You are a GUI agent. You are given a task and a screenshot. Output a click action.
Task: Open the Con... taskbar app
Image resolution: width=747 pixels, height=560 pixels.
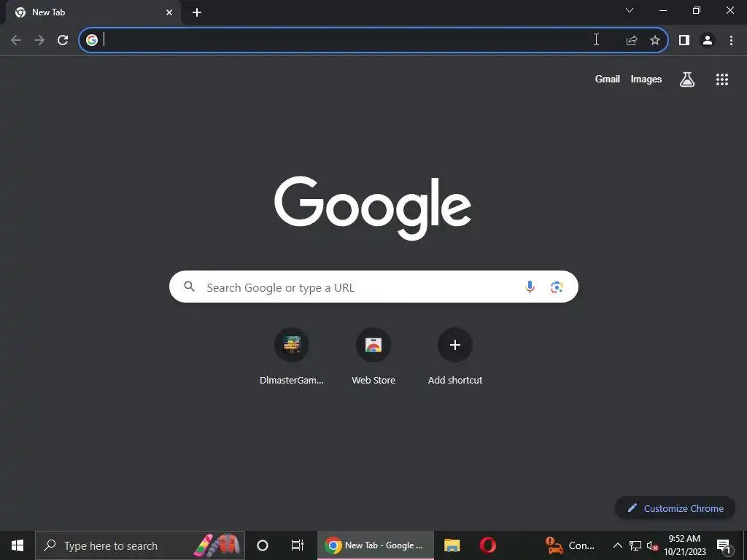570,545
